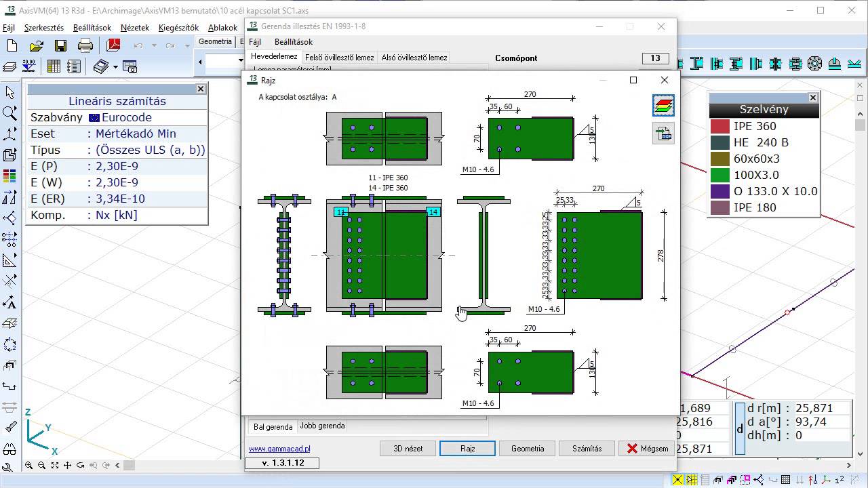Click the Szabvány Eurocode row
The height and width of the screenshot is (488, 868).
tap(117, 117)
